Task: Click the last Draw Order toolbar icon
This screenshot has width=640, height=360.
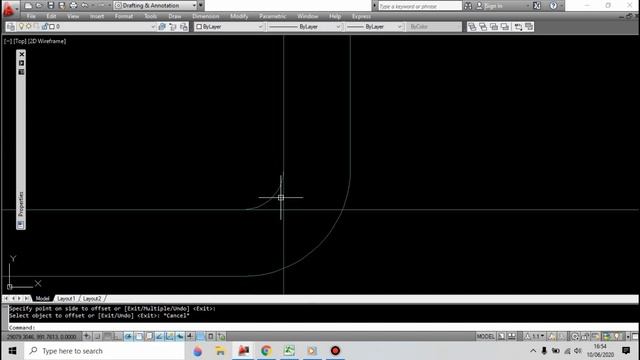Action: tap(529, 27)
